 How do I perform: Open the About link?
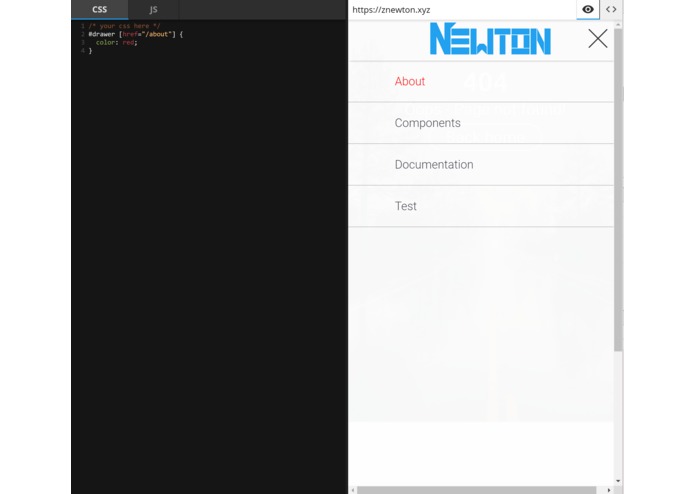tap(410, 82)
